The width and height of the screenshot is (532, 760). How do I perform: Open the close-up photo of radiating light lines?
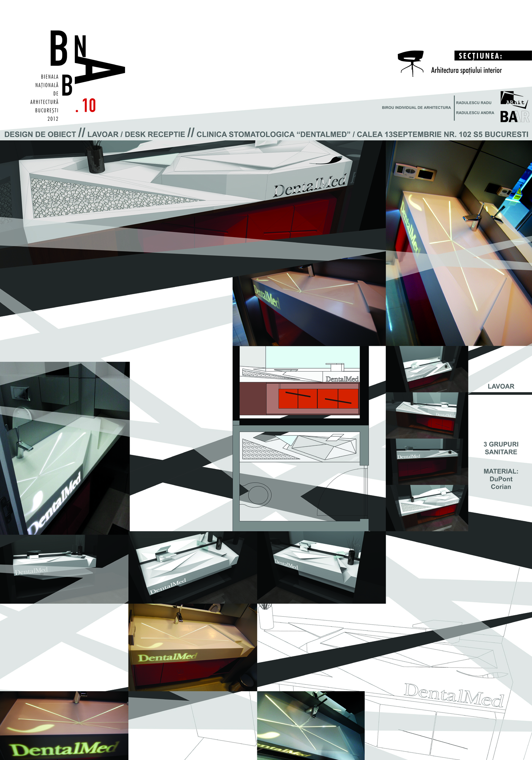pos(311,725)
